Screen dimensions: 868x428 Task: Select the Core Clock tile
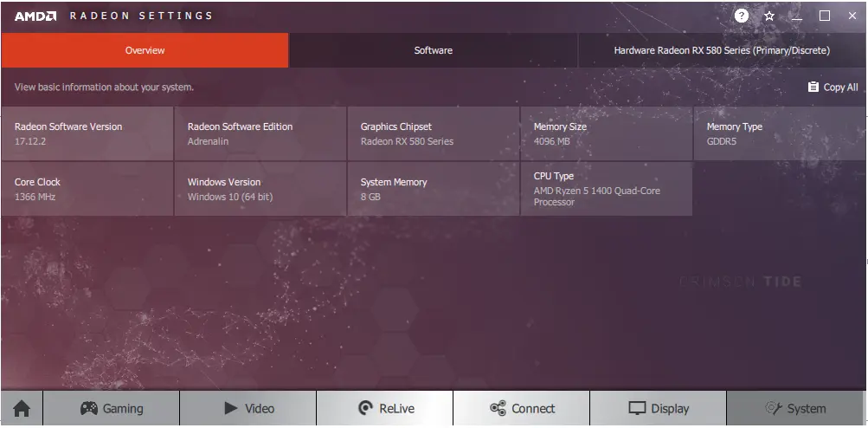pyautogui.click(x=87, y=189)
